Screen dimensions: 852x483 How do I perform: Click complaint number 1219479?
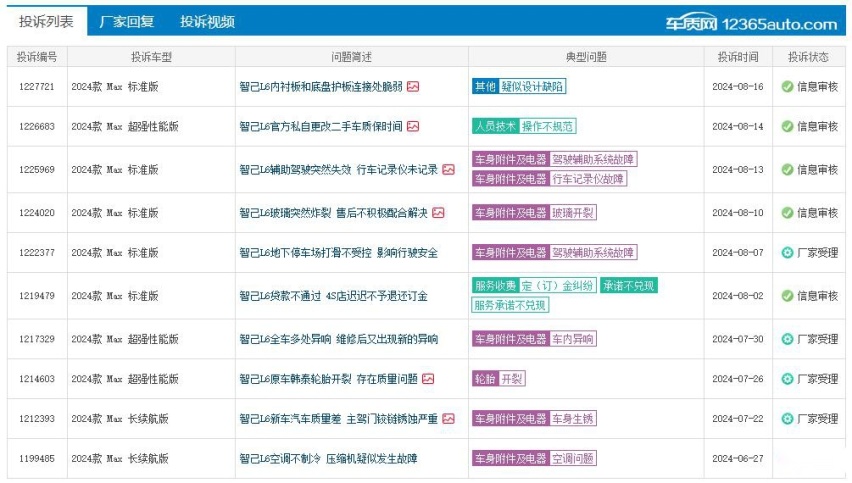point(36,296)
